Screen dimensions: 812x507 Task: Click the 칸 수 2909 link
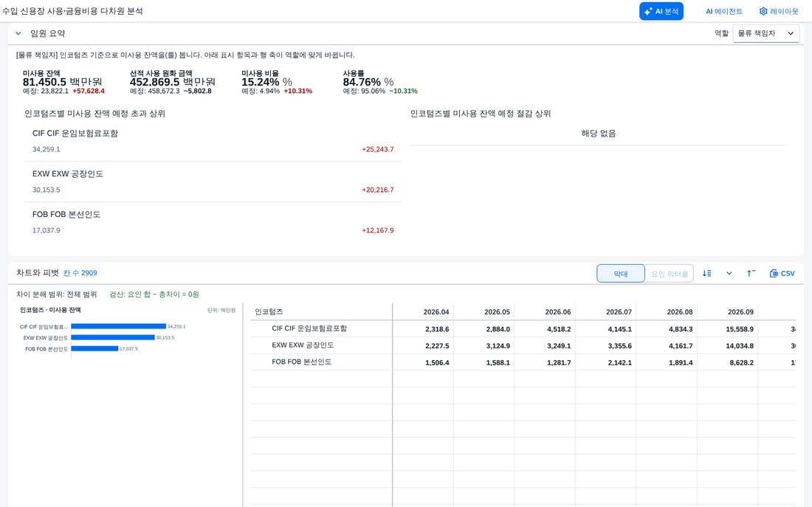click(80, 273)
